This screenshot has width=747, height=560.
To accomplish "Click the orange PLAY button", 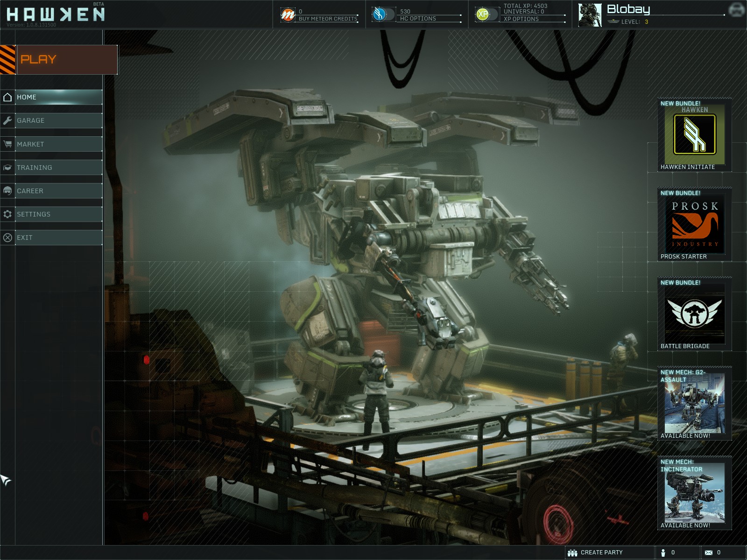I will [x=59, y=60].
